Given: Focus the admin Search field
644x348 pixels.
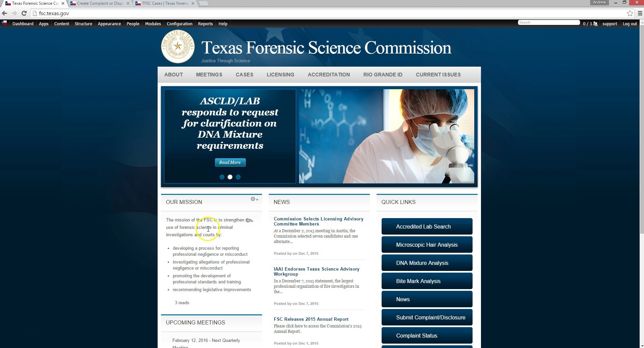Looking at the screenshot, I should 549,23.
